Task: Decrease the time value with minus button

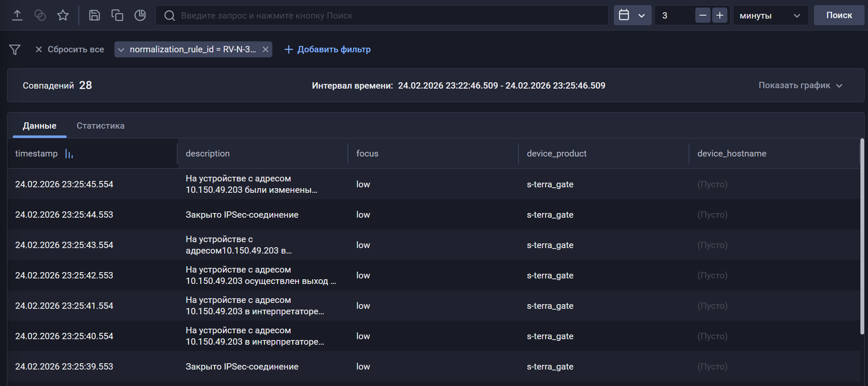Action: pos(703,16)
